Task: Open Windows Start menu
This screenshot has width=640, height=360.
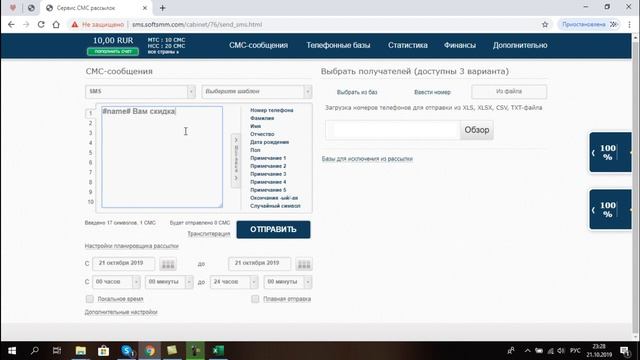Action: pos(12,351)
